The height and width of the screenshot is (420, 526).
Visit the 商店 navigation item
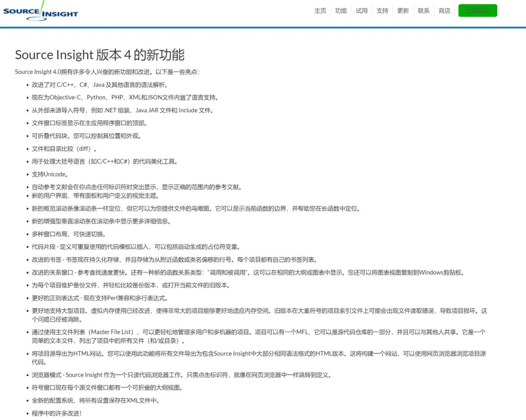[445, 11]
